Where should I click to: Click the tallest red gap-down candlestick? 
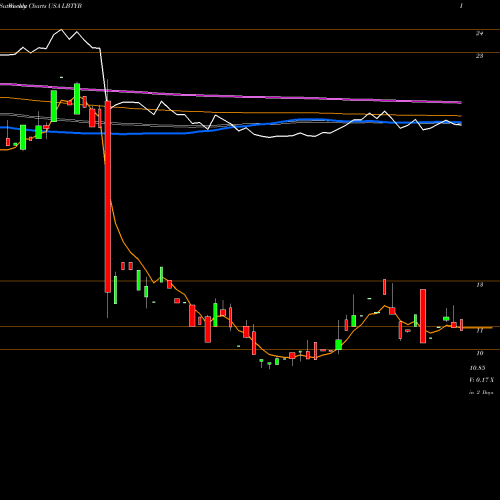(108, 197)
